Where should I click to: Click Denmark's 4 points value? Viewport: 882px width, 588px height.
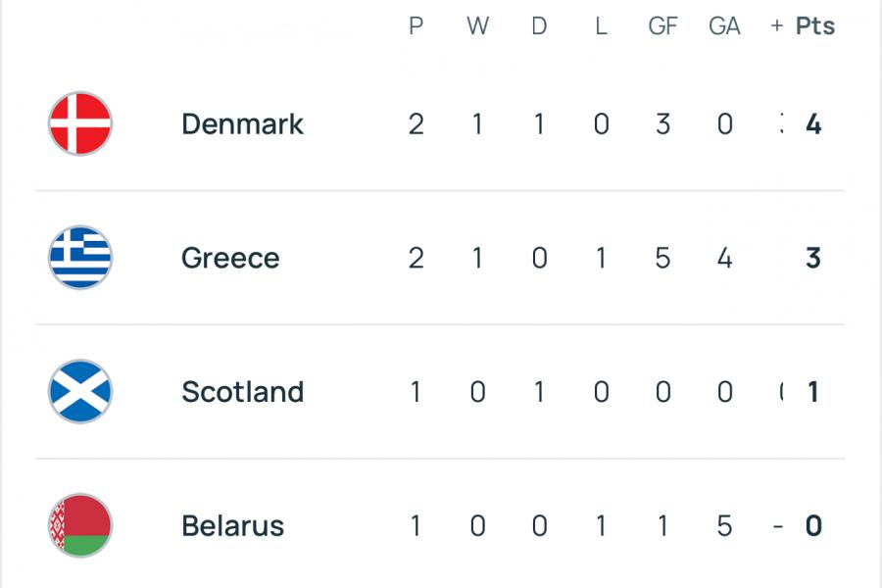pyautogui.click(x=812, y=124)
